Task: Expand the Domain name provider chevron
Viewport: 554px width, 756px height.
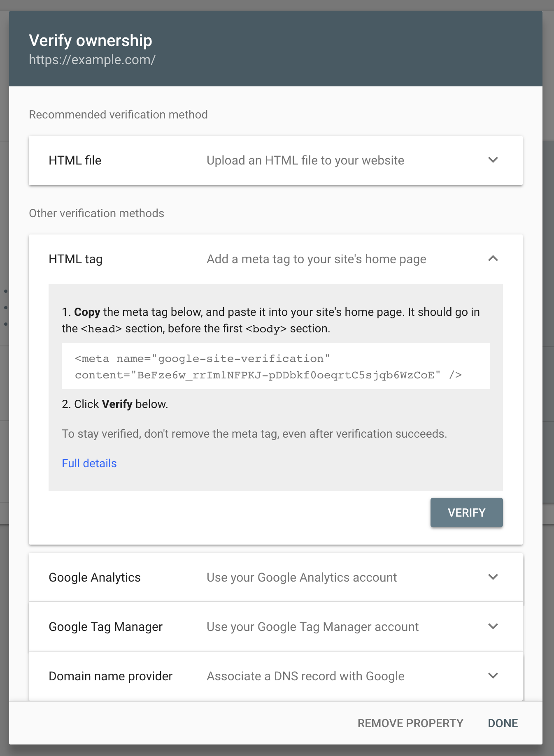Action: click(x=493, y=676)
